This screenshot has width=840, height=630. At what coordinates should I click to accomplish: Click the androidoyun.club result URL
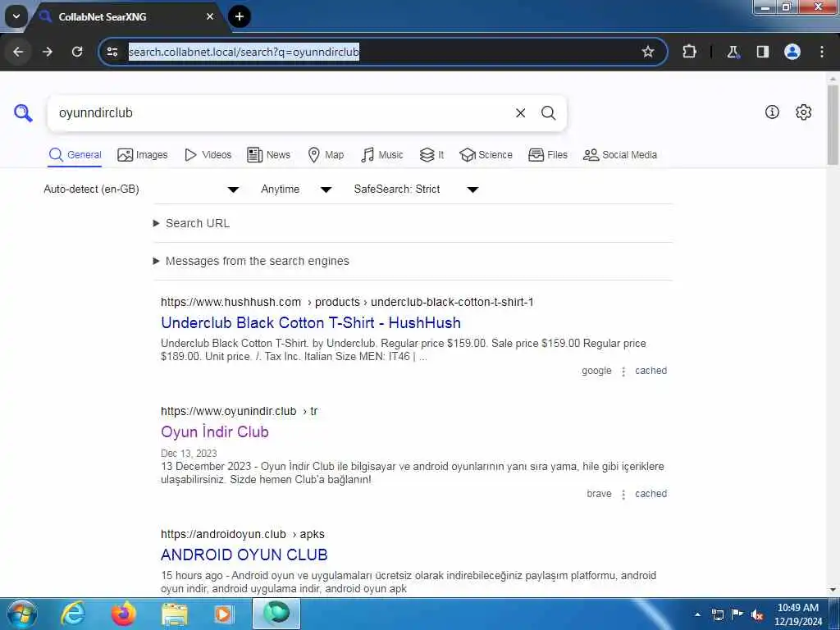[243, 534]
